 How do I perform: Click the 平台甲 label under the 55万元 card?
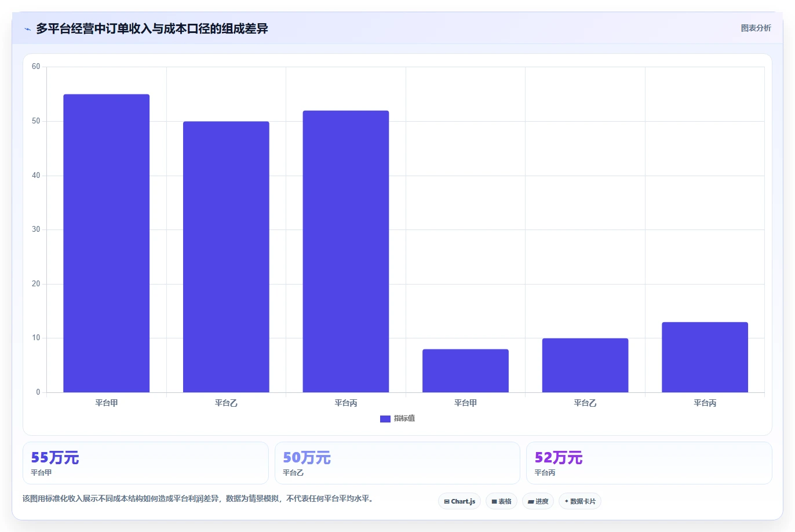(x=41, y=473)
